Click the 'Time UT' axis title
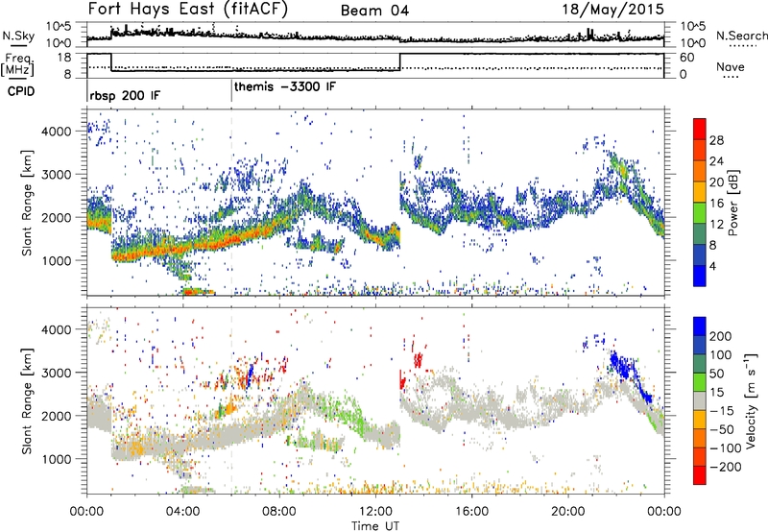 click(x=375, y=526)
